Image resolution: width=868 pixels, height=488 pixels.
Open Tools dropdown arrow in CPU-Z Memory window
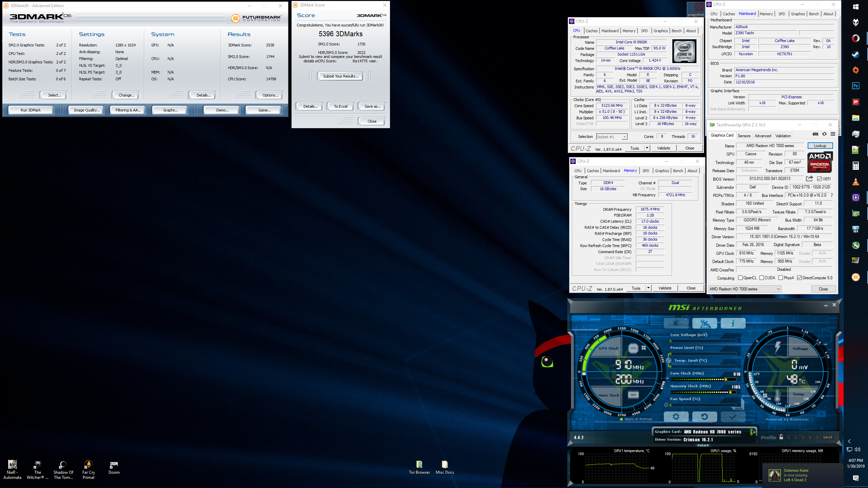(x=648, y=288)
